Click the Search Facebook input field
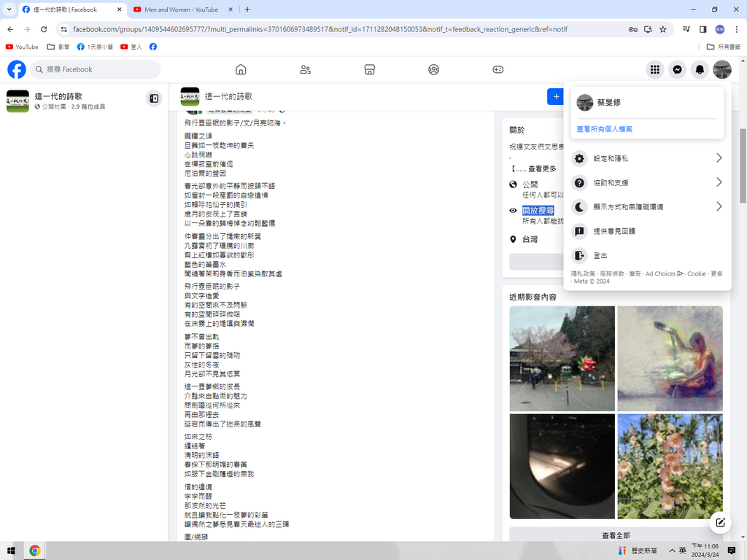Viewport: 747px width, 560px height. coord(100,69)
